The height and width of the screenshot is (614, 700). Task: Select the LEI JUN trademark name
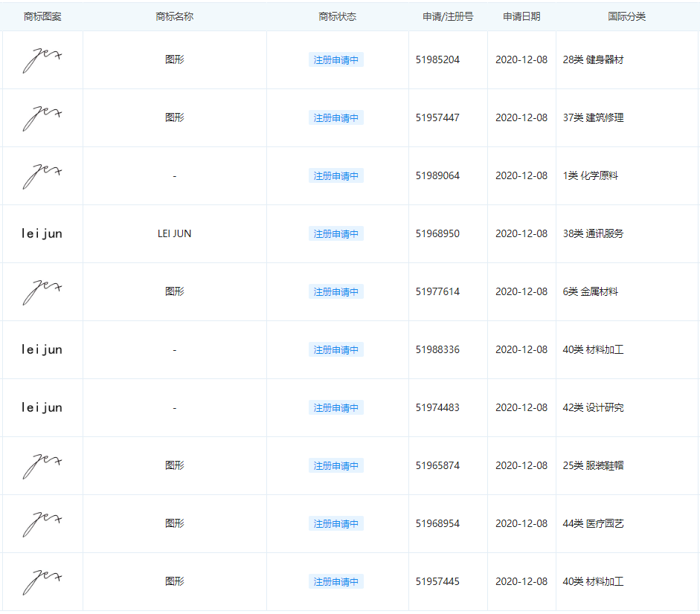[x=175, y=234]
